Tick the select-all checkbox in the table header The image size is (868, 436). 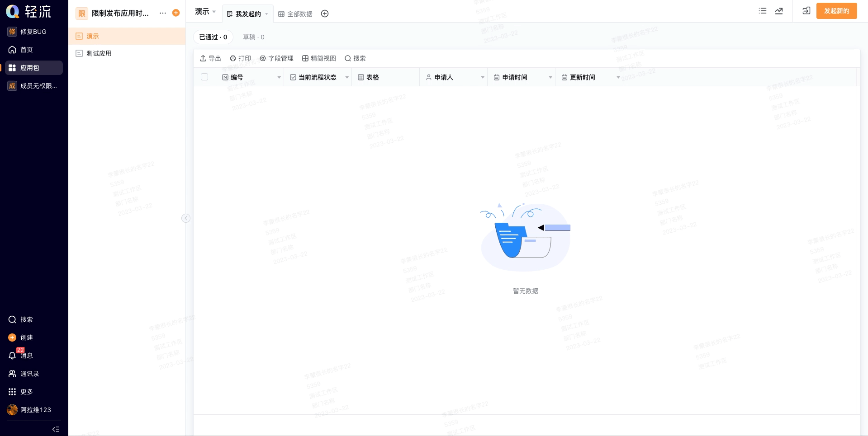coord(204,77)
